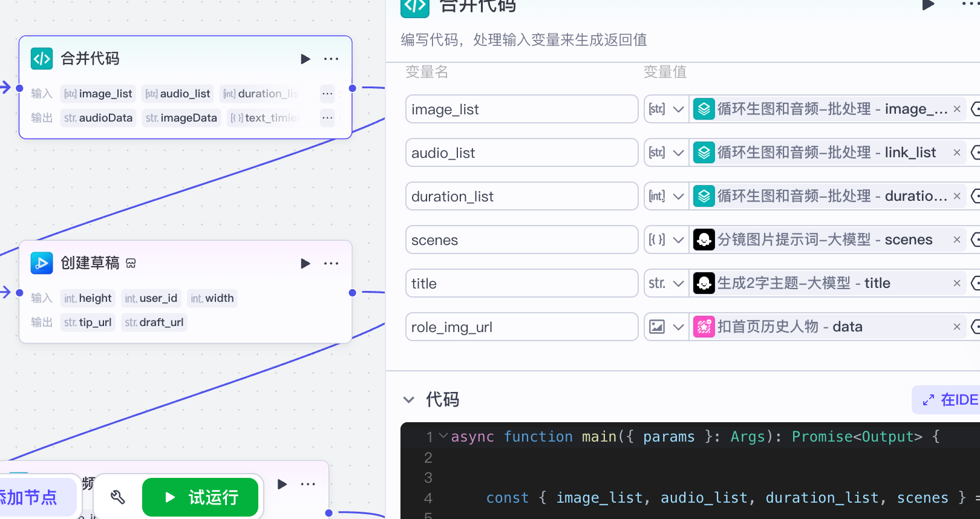Remove the scenes variable value
The height and width of the screenshot is (519, 980).
(x=956, y=240)
